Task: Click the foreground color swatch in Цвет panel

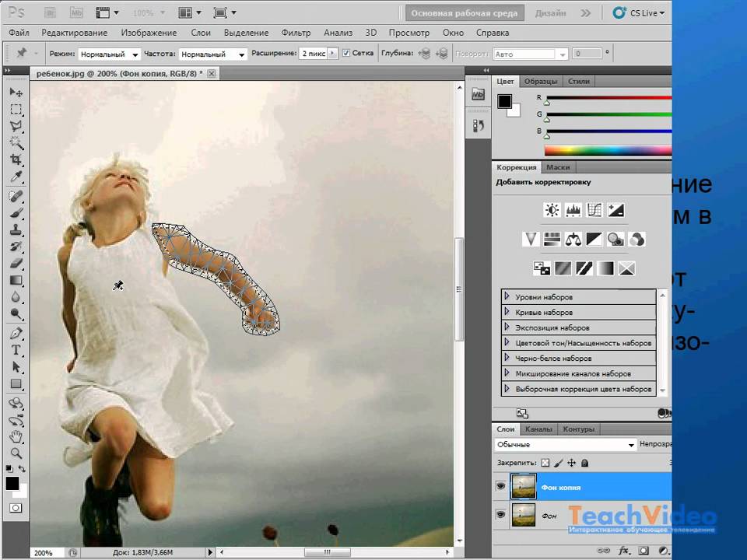Action: 504,101
